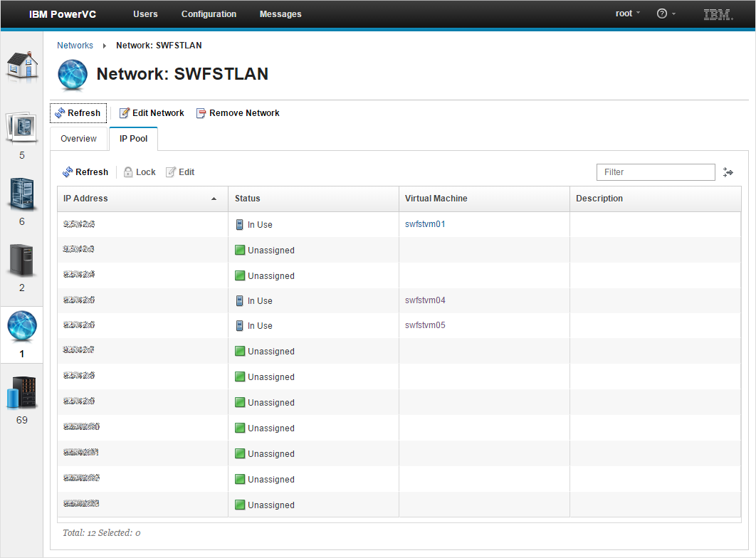The image size is (756, 558).
Task: Open the swfstvm04 virtual machine link
Action: pyautogui.click(x=425, y=300)
